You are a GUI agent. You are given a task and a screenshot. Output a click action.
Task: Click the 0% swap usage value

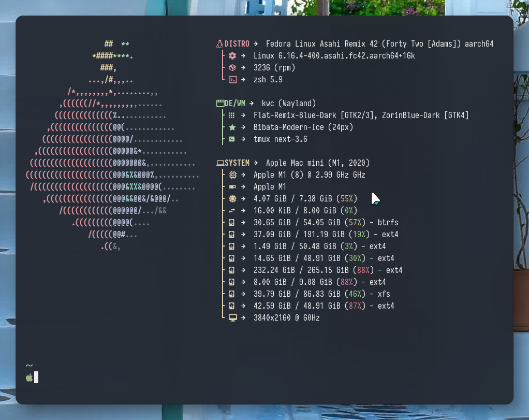348,211
